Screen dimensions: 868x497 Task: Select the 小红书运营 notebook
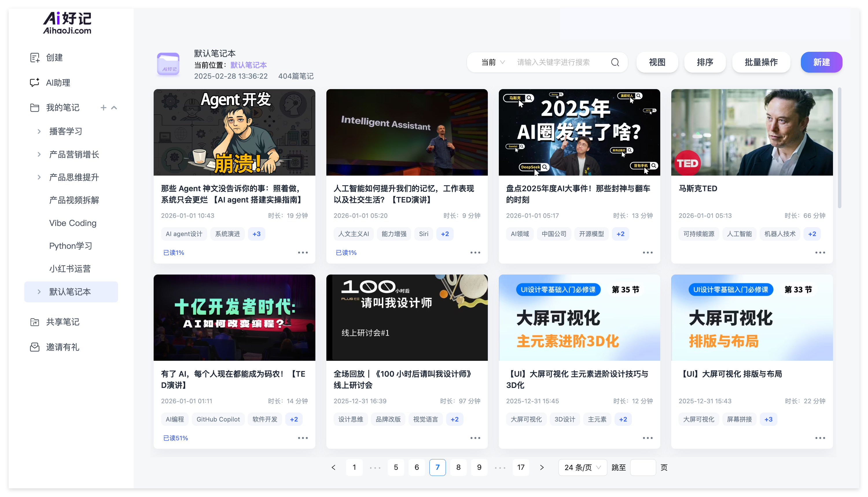(x=70, y=269)
